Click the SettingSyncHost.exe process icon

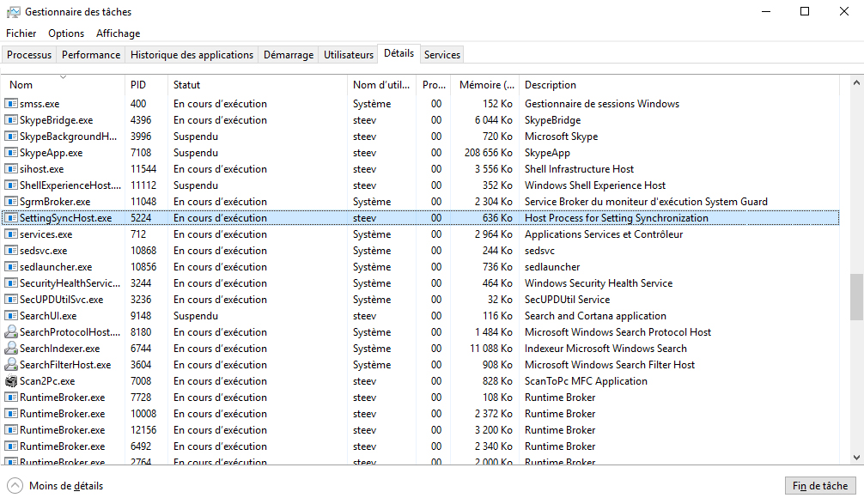click(11, 218)
